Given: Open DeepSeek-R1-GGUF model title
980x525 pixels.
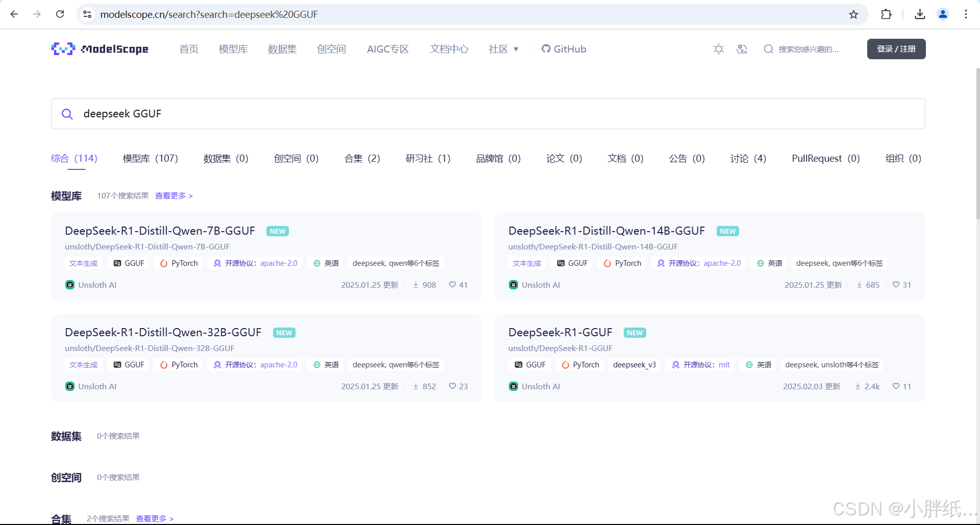Looking at the screenshot, I should coord(560,333).
